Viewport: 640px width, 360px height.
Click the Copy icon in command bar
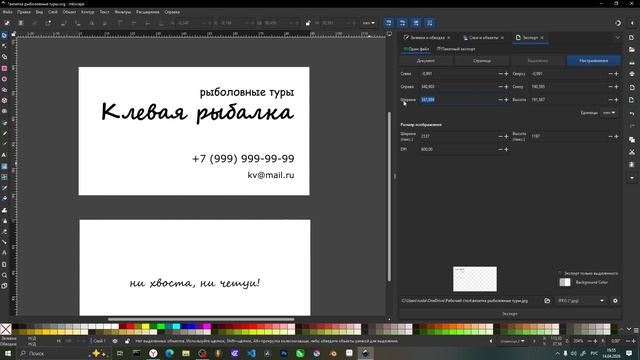[x=632, y=140]
